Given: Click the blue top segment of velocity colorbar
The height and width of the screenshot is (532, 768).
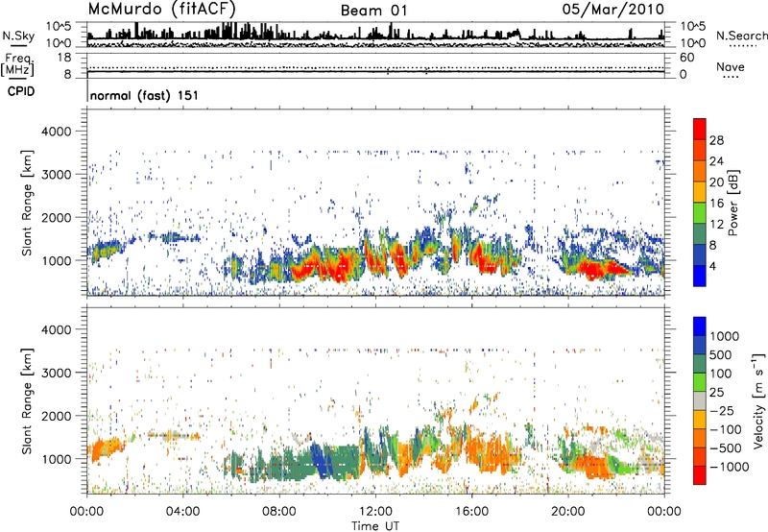Looking at the screenshot, I should click(700, 326).
